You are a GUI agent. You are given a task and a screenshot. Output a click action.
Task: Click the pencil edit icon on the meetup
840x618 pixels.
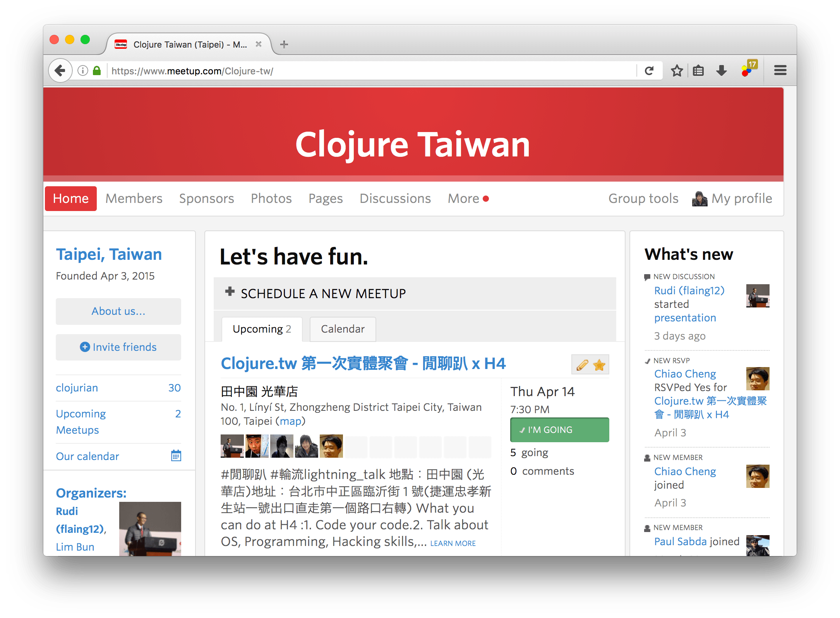coord(582,365)
